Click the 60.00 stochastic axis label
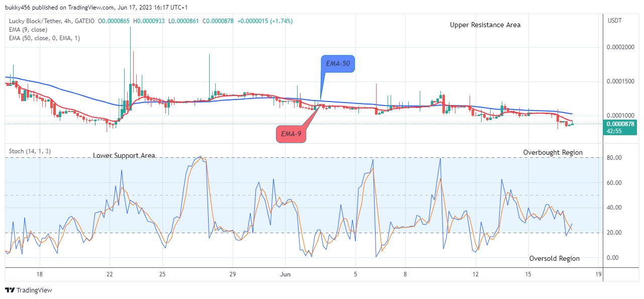644x299 pixels. point(615,183)
